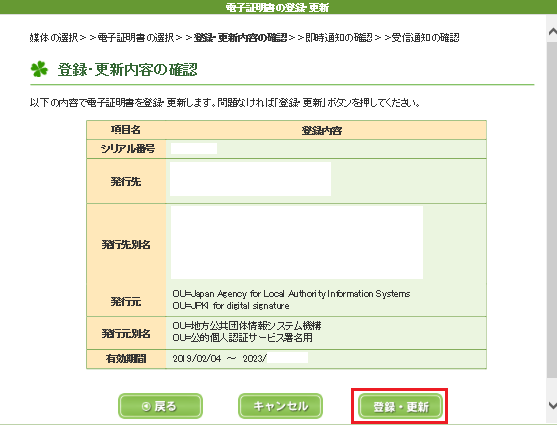Click the 登録・更新 button
Viewport: 557px width, 425px height.
[400, 406]
